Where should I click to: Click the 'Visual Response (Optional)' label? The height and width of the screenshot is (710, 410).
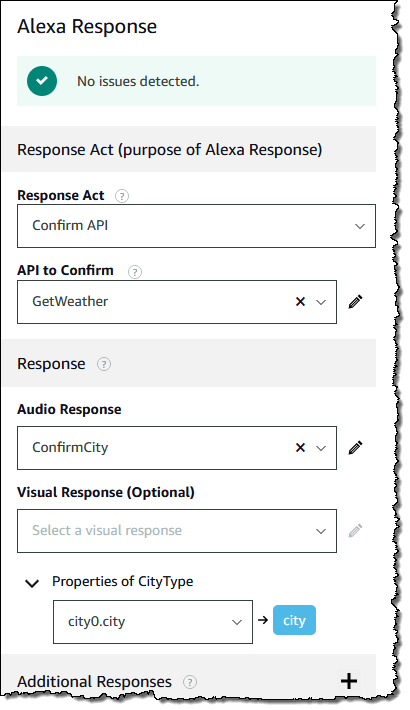(106, 492)
